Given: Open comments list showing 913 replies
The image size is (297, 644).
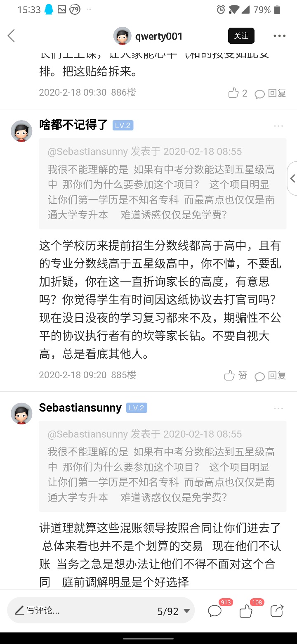Looking at the screenshot, I should [x=215, y=611].
